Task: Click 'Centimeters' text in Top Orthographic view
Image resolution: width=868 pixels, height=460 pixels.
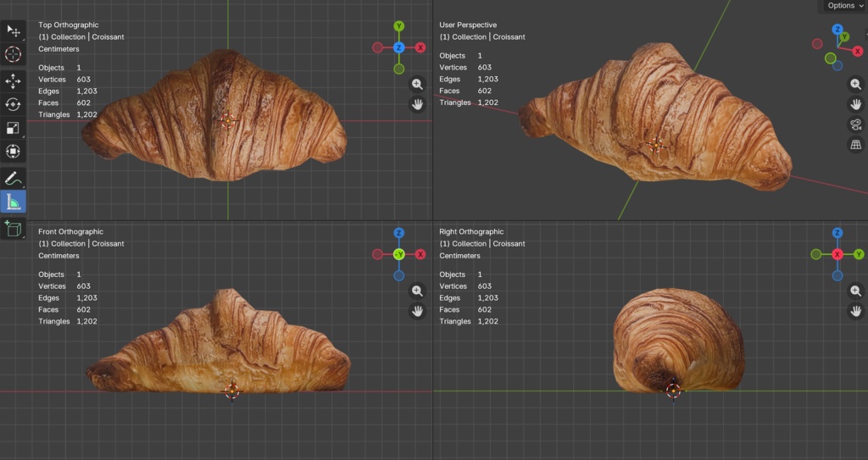Action: [x=58, y=49]
